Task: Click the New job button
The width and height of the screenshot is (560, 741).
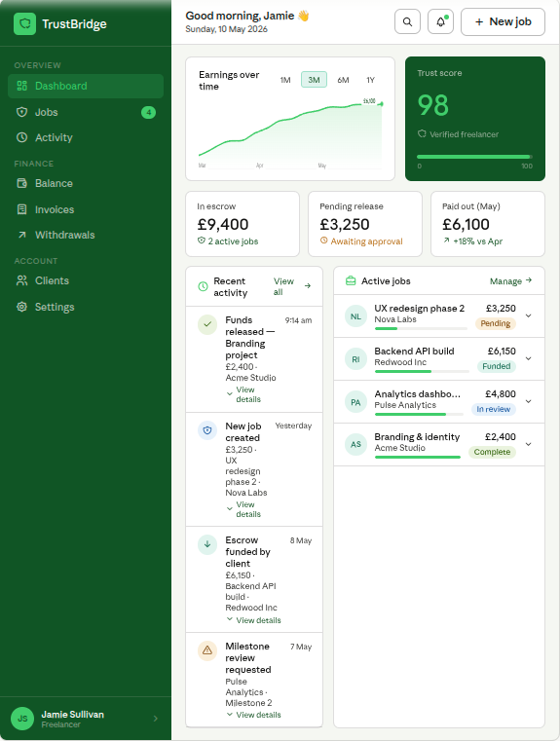Action: click(503, 21)
